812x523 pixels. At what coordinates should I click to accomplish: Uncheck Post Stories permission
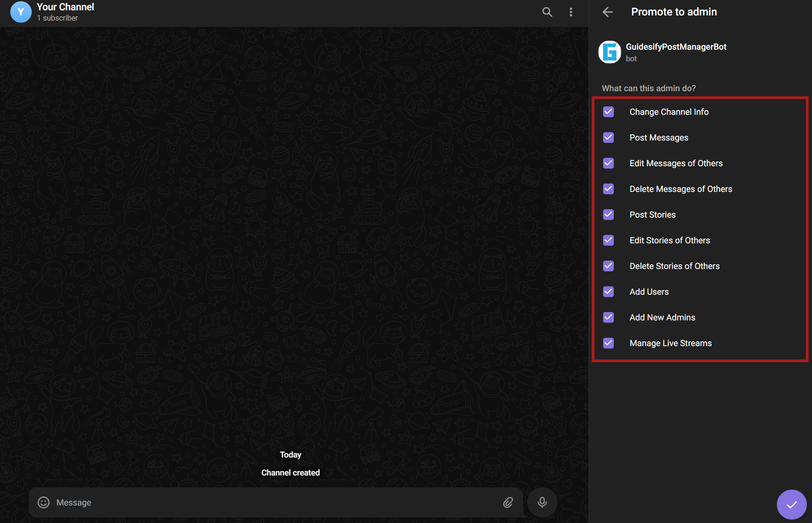click(x=608, y=215)
